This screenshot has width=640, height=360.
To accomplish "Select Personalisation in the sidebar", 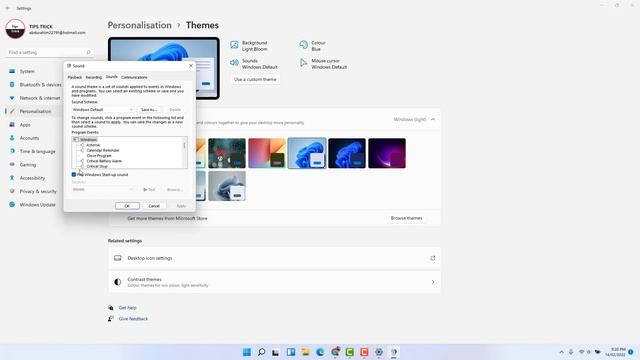I will 35,111.
